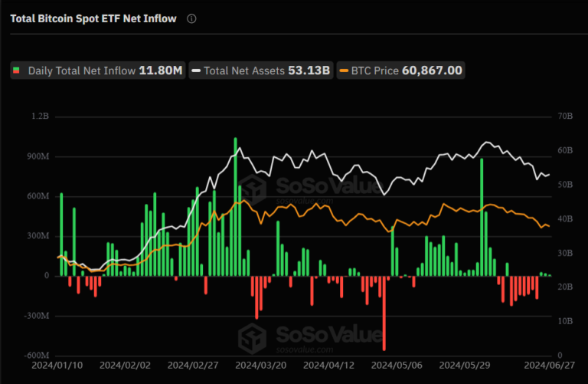
Task: Click the tall green bar in early June
Action: [482, 218]
